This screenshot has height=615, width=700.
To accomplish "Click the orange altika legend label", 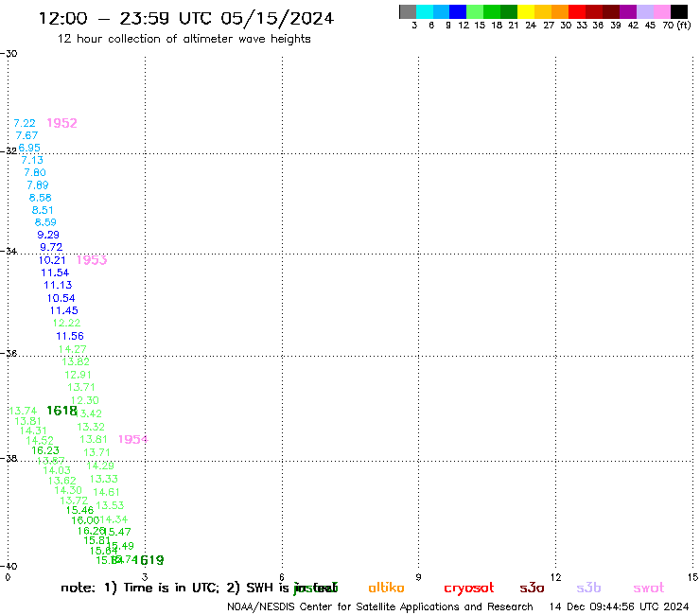I will pos(386,588).
